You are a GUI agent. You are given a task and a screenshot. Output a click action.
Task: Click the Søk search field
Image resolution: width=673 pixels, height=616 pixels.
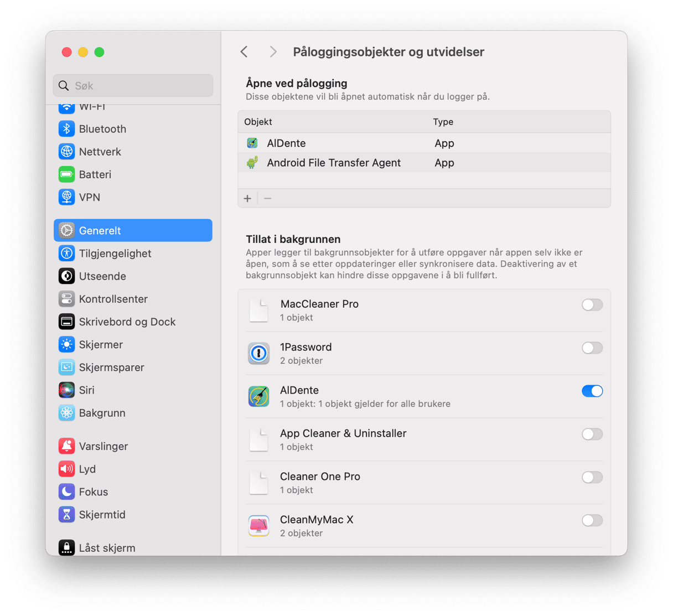[133, 86]
